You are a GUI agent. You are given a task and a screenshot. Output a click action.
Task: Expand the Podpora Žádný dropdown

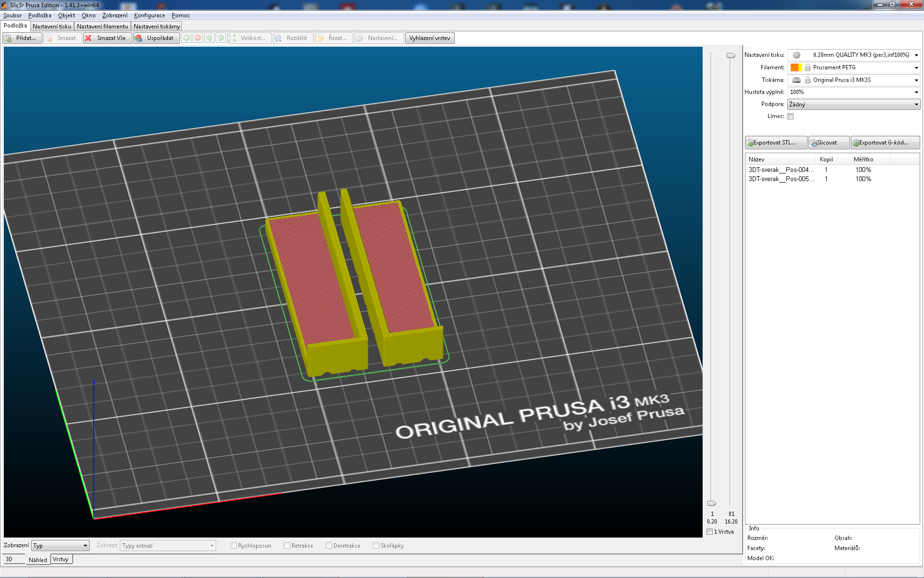(854, 104)
